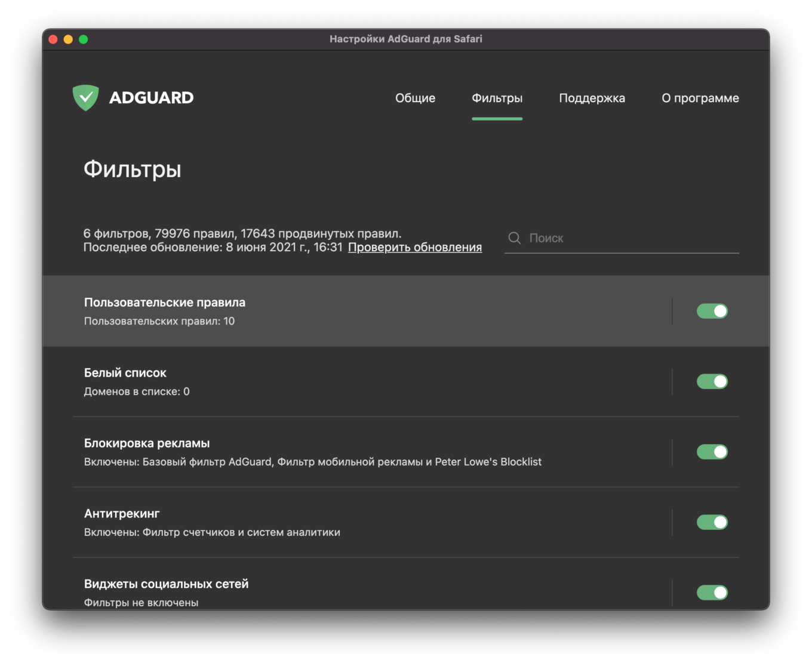Disable the Белый список switch
The height and width of the screenshot is (666, 812).
tap(712, 381)
